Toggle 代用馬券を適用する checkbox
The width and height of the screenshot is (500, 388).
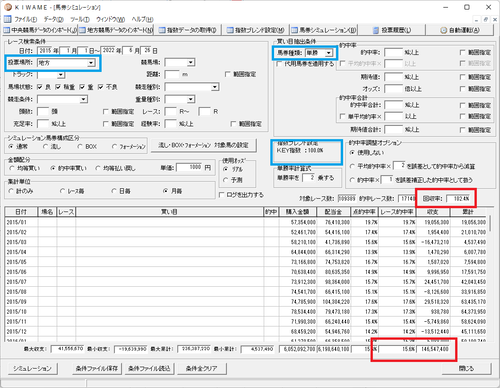click(279, 64)
